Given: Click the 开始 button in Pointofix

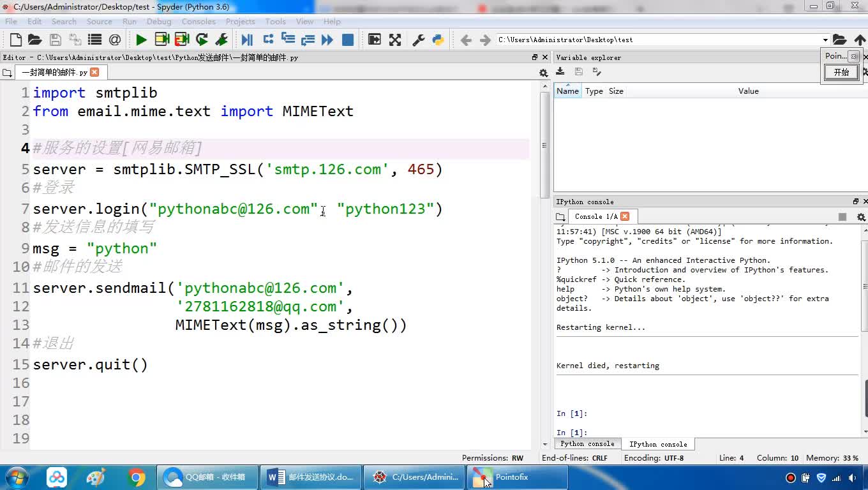Looking at the screenshot, I should tap(841, 72).
